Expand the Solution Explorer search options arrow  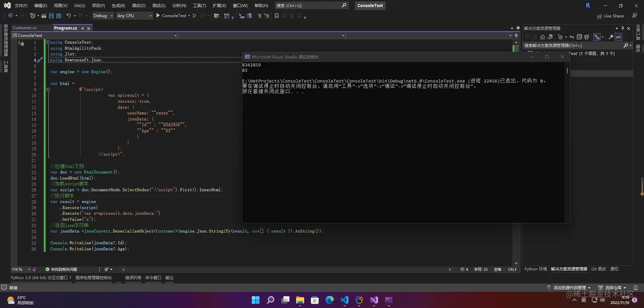tap(630, 45)
